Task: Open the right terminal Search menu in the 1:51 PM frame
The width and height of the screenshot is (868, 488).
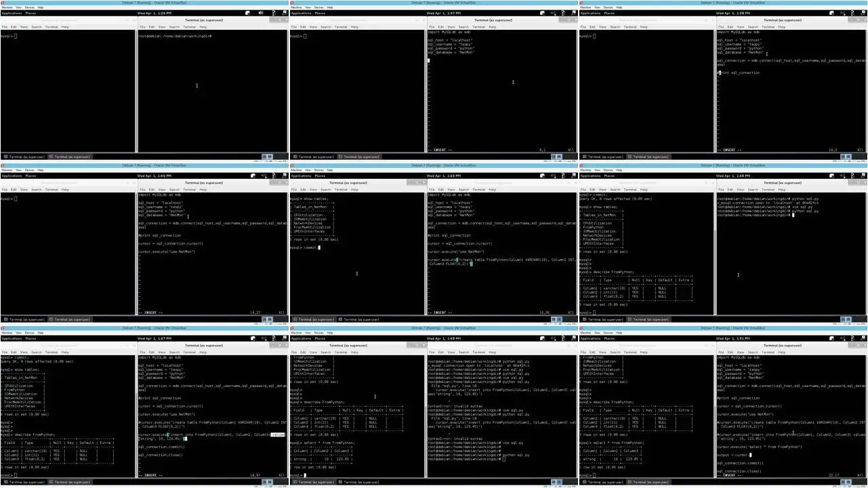Action: point(753,352)
